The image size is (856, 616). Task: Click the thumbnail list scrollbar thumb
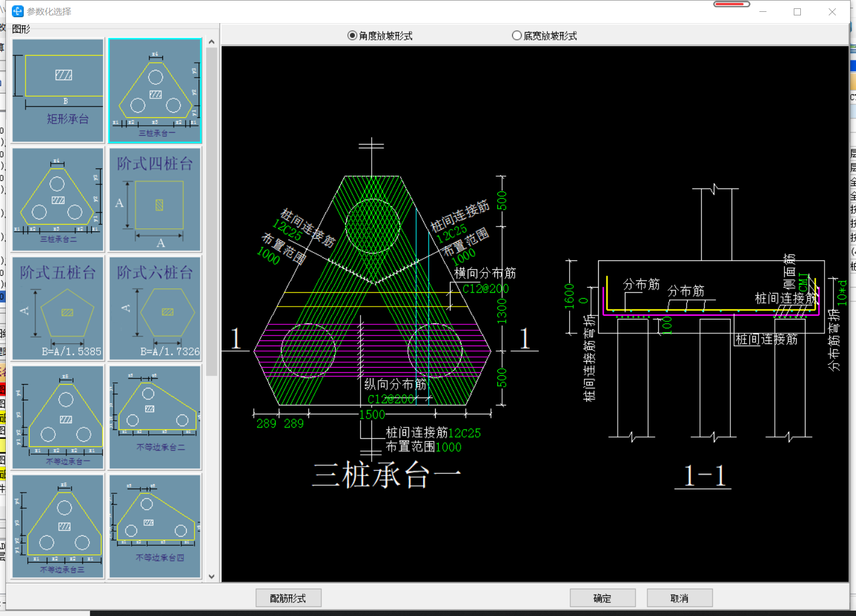(x=212, y=212)
